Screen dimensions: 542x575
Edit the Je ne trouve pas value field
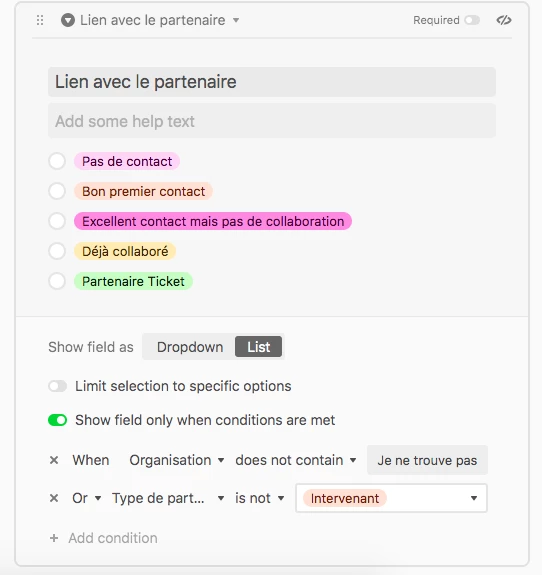pyautogui.click(x=427, y=460)
